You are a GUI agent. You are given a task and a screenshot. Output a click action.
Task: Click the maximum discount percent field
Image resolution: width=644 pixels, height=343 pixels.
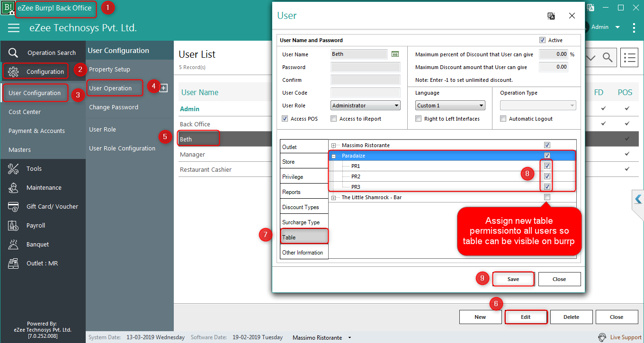point(554,54)
